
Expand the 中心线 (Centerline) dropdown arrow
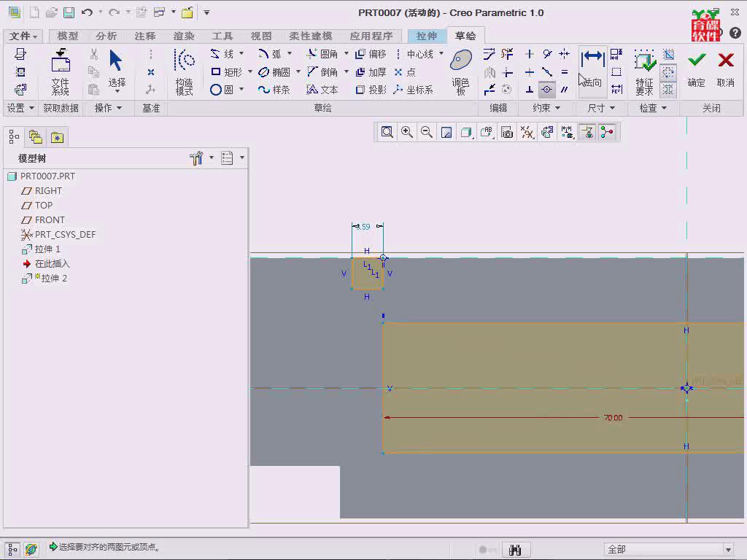click(441, 54)
